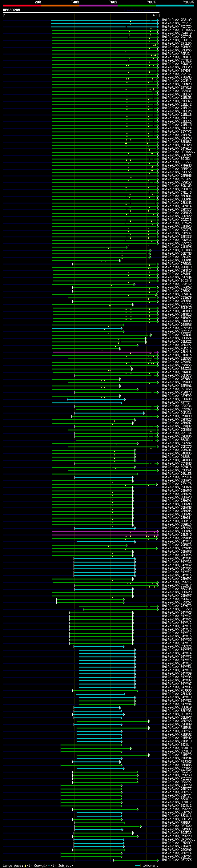Click hit label UniRef100_C3SA79
Image resolution: width=197 pixels, height=868 pixels.
177,297
